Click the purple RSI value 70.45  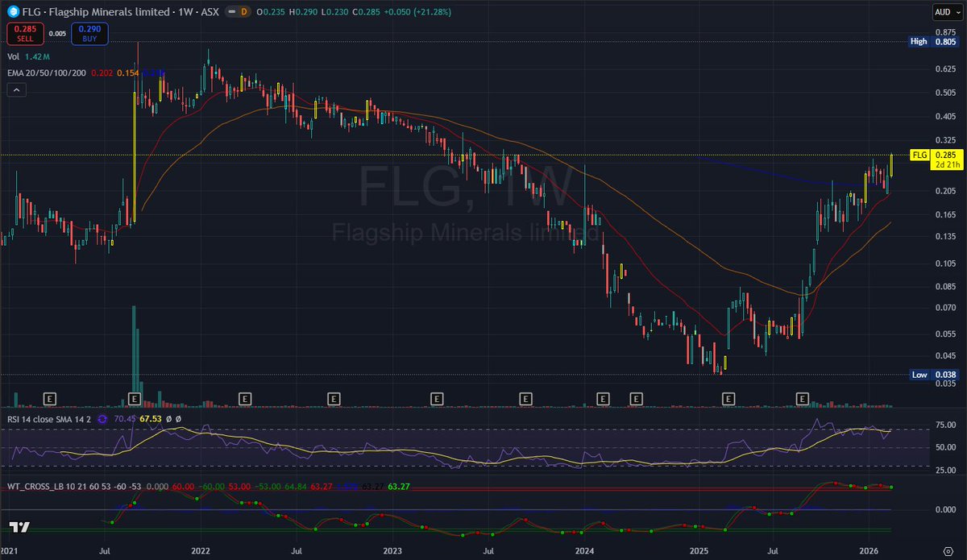[x=126, y=419]
